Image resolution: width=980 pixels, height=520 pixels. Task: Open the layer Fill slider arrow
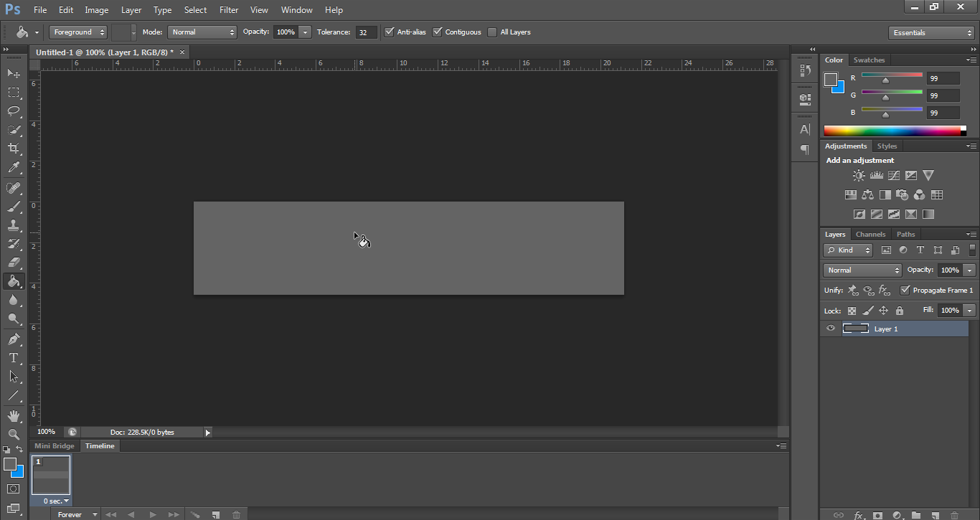(x=970, y=311)
